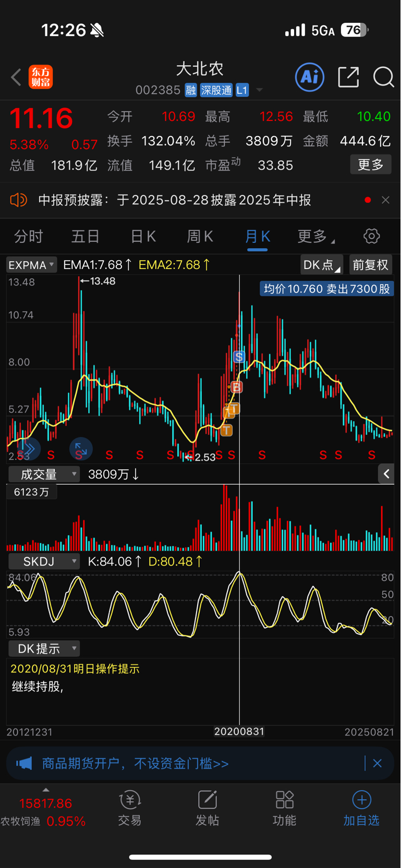The width and height of the screenshot is (401, 868).
Task: Open the 东方财富 logo icon
Action: click(41, 77)
